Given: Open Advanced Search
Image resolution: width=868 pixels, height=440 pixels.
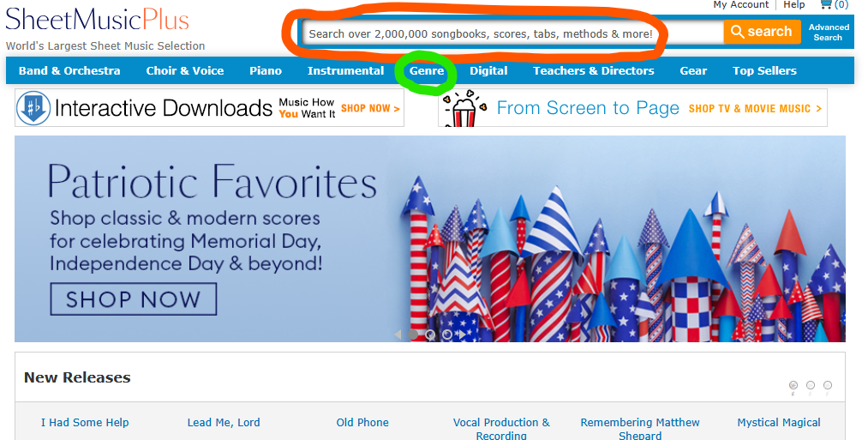Looking at the screenshot, I should pyautogui.click(x=829, y=32).
